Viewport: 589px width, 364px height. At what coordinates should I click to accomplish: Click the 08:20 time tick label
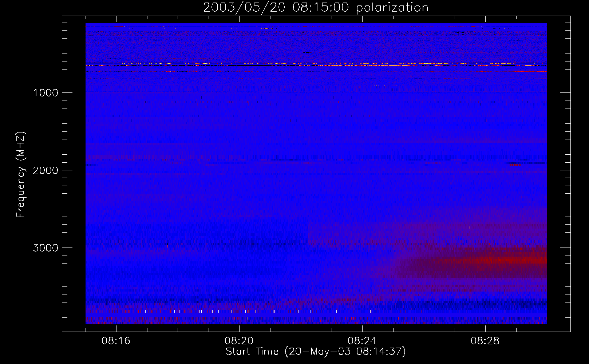click(x=239, y=341)
